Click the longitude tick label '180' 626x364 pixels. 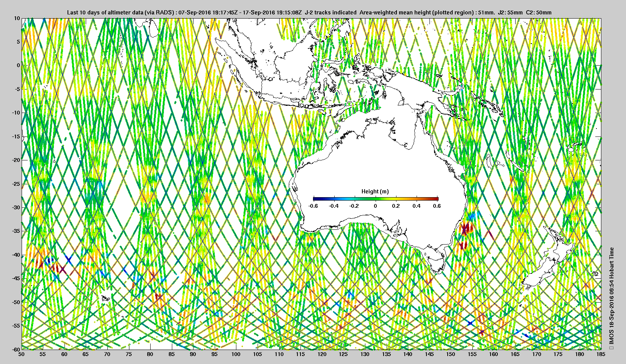tap(580, 355)
